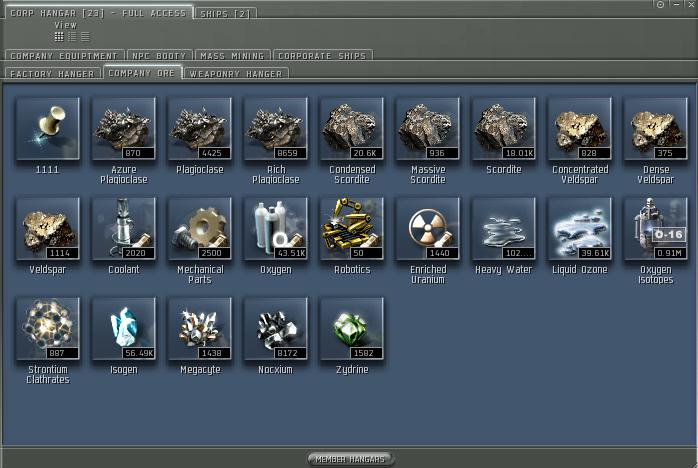This screenshot has height=468, width=698.
Task: Select the Azure Plagioclase ore stack
Action: (x=124, y=129)
